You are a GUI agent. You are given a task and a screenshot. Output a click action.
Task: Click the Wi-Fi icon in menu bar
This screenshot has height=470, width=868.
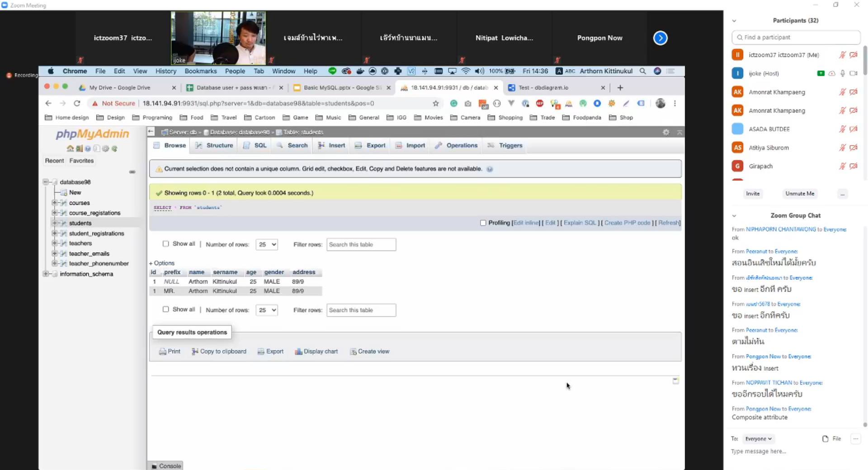point(466,71)
